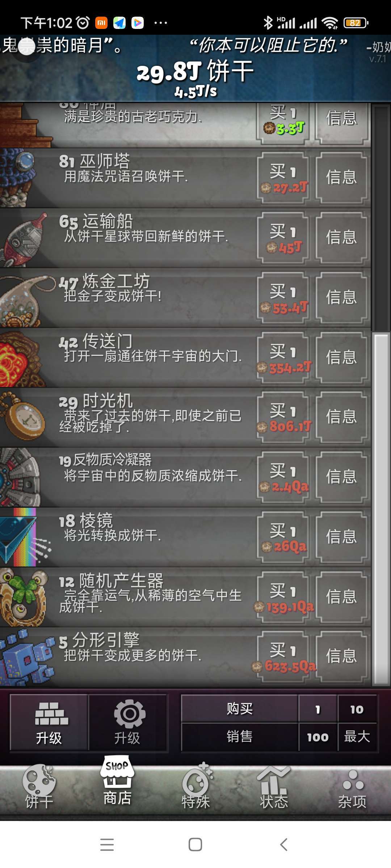Select the bricks 升级 buildings icon
The width and height of the screenshot is (391, 868).
[49, 722]
